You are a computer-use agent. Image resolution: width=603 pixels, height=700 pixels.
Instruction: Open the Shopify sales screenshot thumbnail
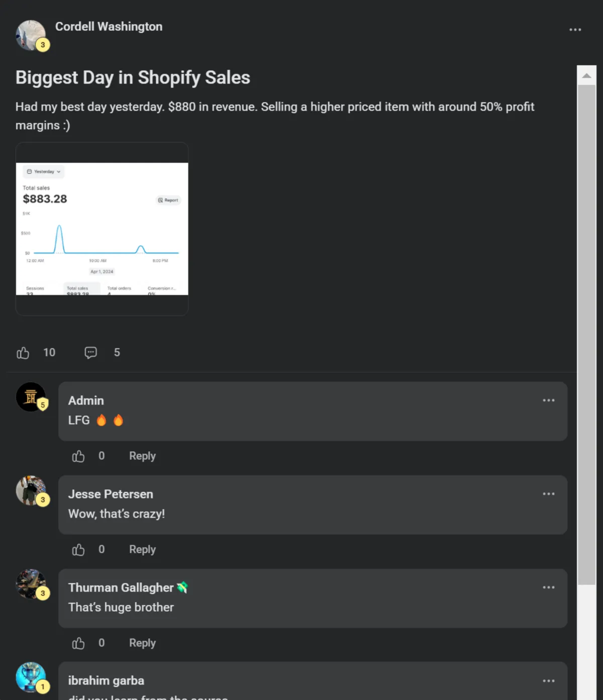coord(102,229)
